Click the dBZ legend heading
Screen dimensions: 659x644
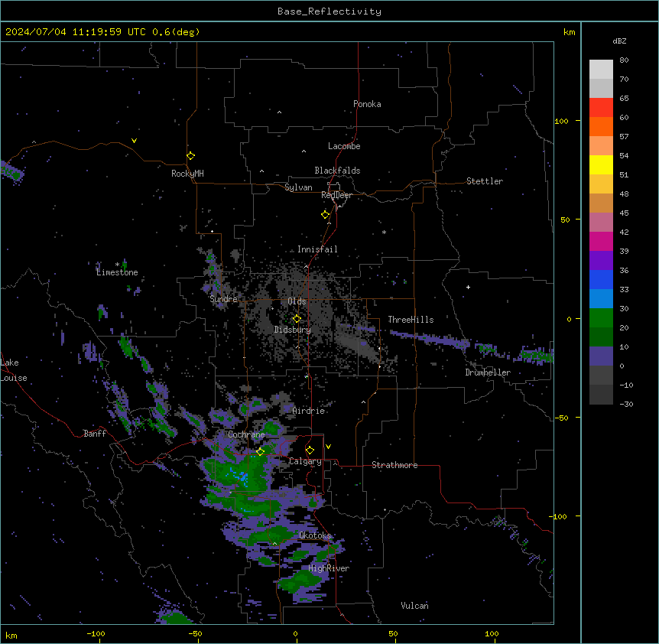(619, 41)
